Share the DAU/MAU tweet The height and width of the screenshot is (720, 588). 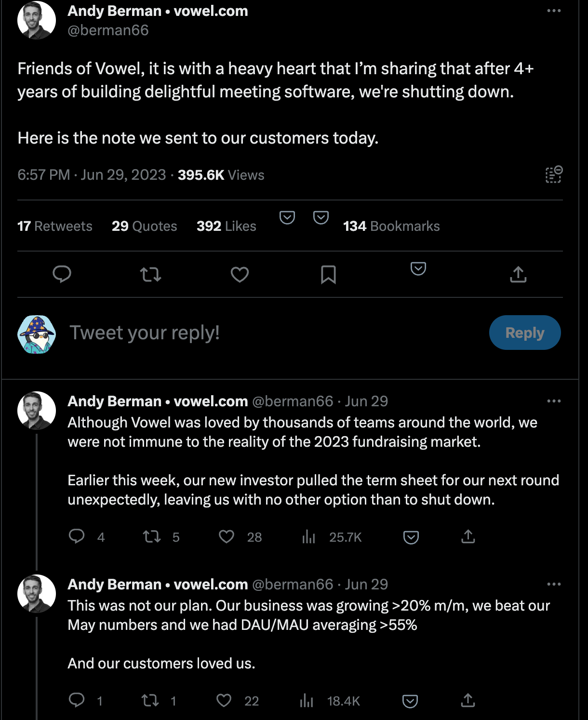[x=468, y=700]
